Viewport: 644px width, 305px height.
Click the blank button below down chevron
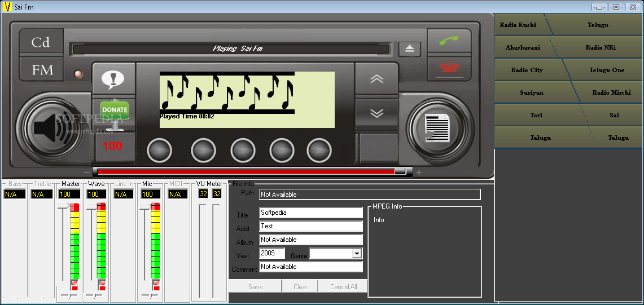pyautogui.click(x=376, y=147)
